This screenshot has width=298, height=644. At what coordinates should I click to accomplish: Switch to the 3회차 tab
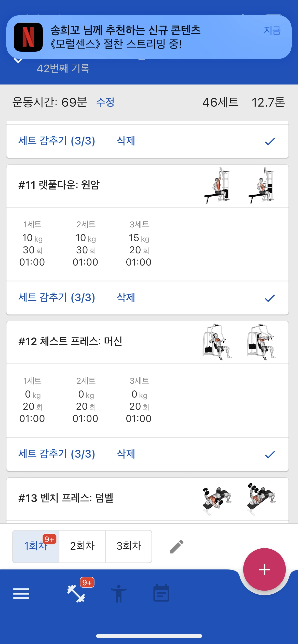click(x=129, y=546)
